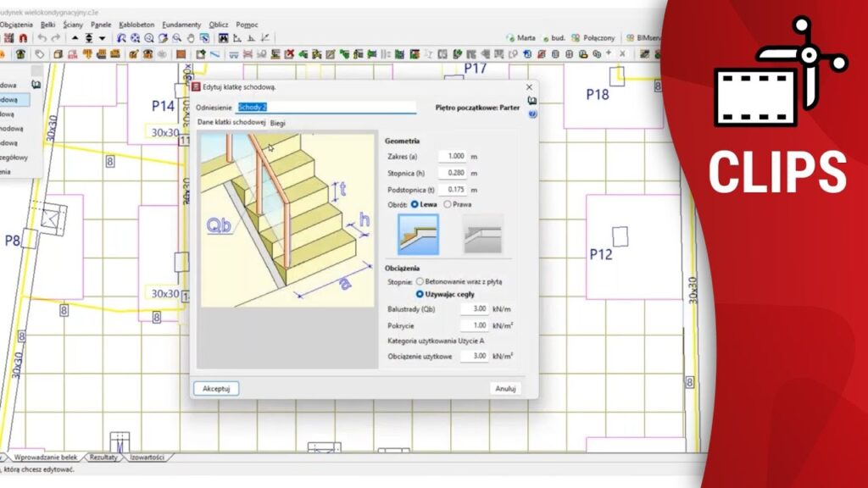Click the Anuluj button
Screen dimensions: 868x488
pyautogui.click(x=504, y=388)
